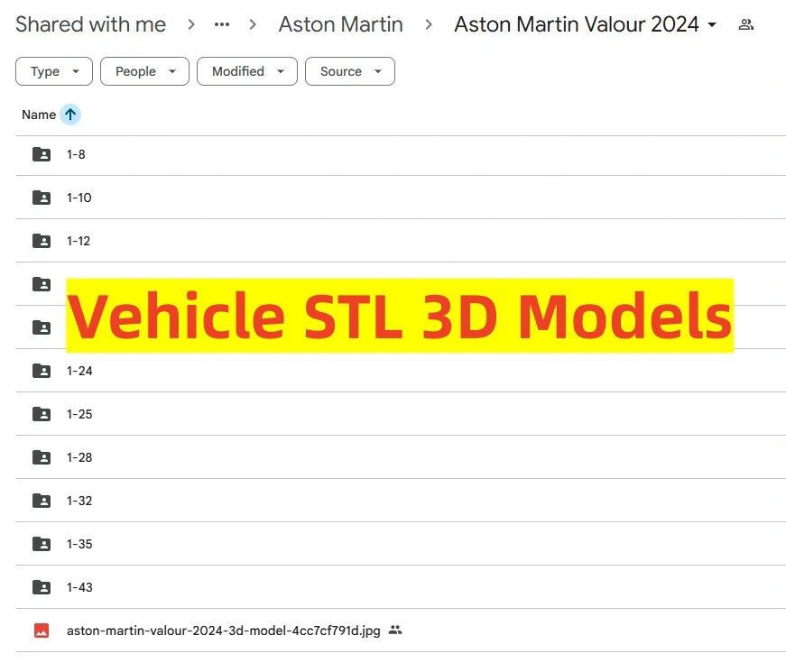Navigate to the Aston Martin folder breadcrumb
The image size is (786, 672).
[x=341, y=24]
